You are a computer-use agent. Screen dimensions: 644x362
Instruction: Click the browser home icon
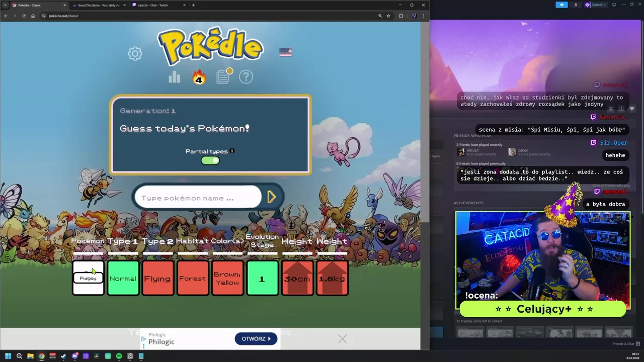[33, 16]
